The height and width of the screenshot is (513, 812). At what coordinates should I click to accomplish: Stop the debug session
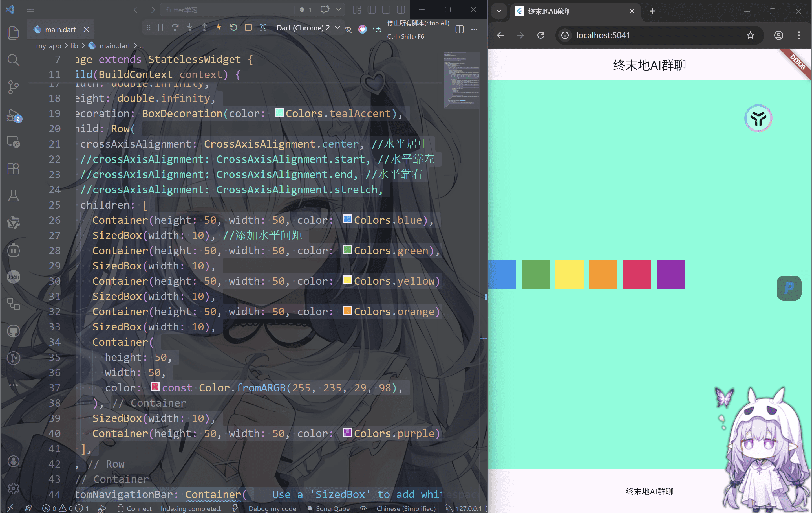(x=248, y=28)
